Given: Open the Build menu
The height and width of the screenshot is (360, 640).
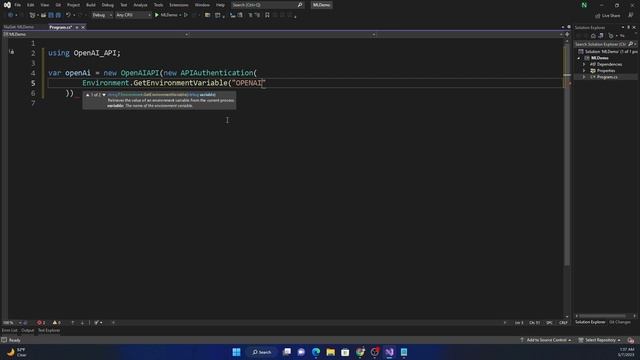Looking at the screenshot, I should click(91, 5).
